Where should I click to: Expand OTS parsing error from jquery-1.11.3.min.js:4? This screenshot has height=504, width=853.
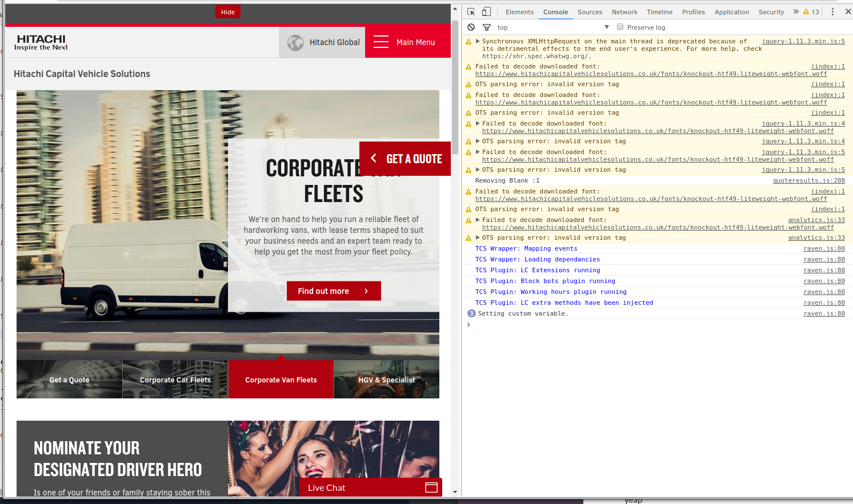(478, 141)
